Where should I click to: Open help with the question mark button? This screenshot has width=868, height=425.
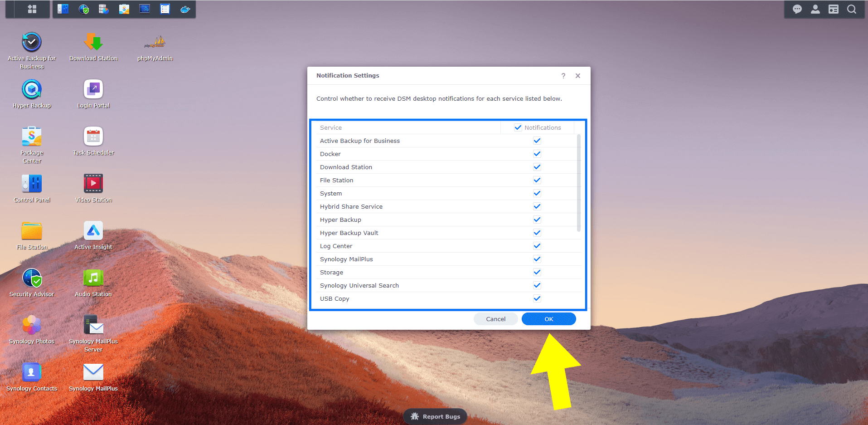pos(563,76)
